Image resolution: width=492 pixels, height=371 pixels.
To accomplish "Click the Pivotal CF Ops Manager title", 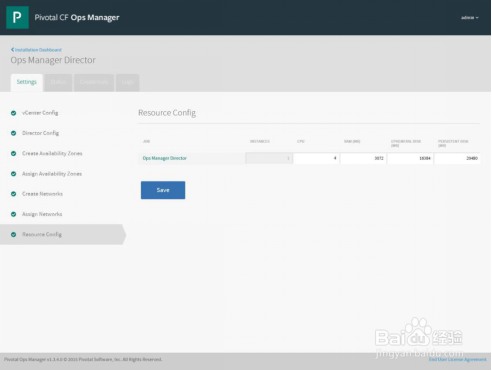I will (x=77, y=18).
